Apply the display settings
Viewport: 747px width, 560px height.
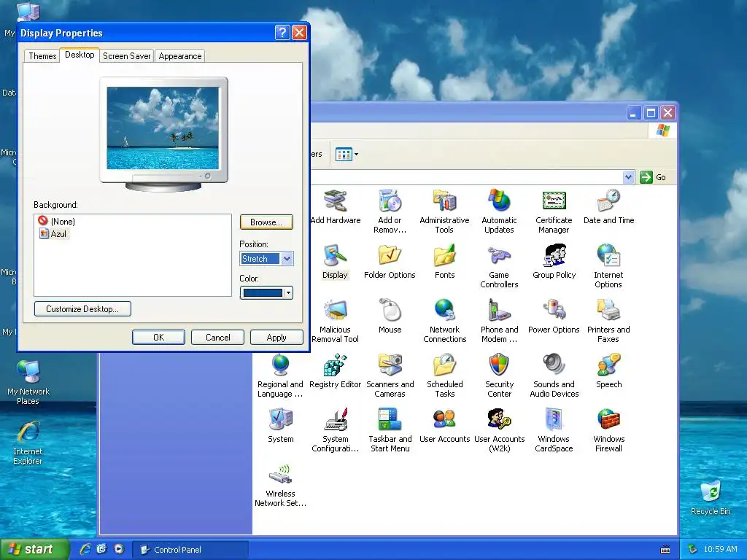(x=276, y=338)
